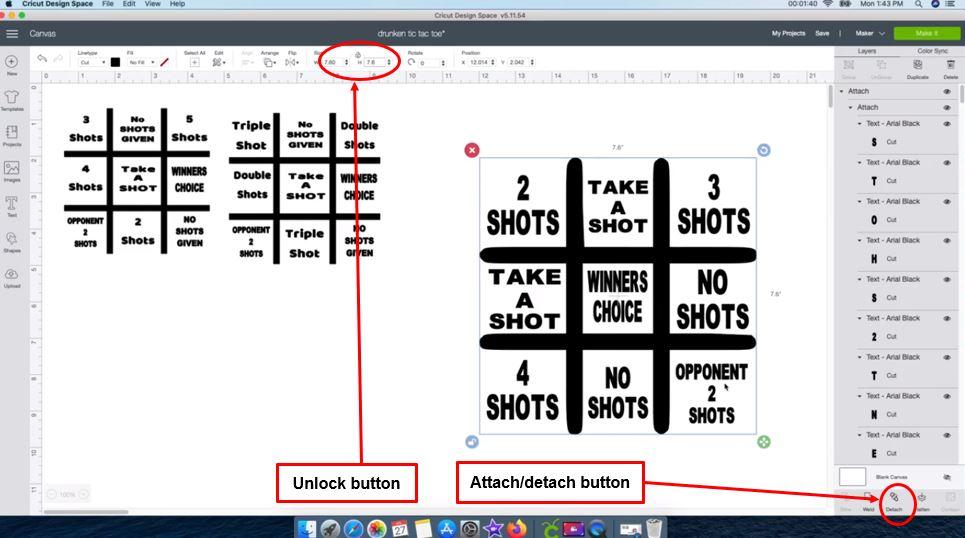Select the Text tool in sidebar

pyautogui.click(x=12, y=206)
